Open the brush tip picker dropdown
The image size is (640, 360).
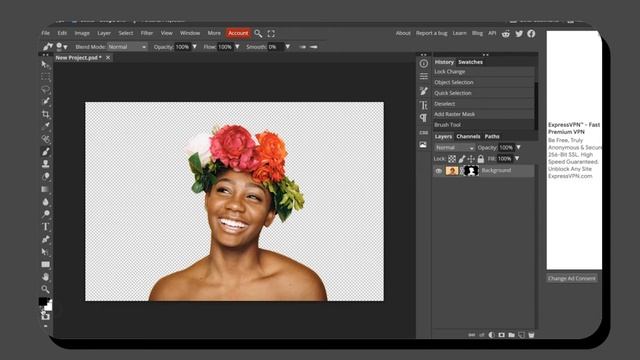click(62, 47)
